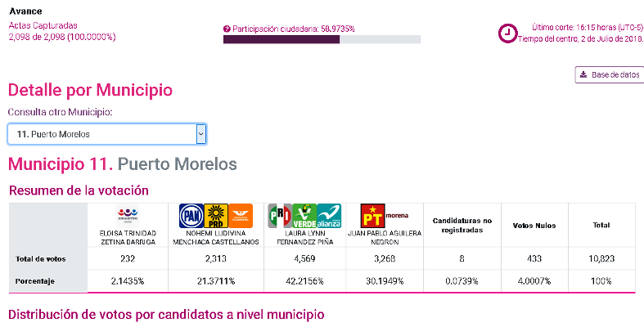Click the Nueva Alianza party logo
Screen dimensions: 644x327
coord(329,216)
